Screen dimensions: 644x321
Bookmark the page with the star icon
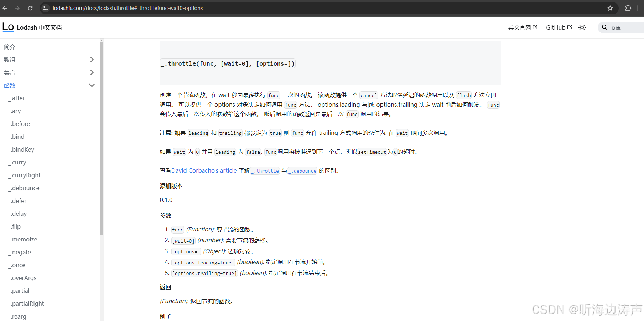(610, 8)
